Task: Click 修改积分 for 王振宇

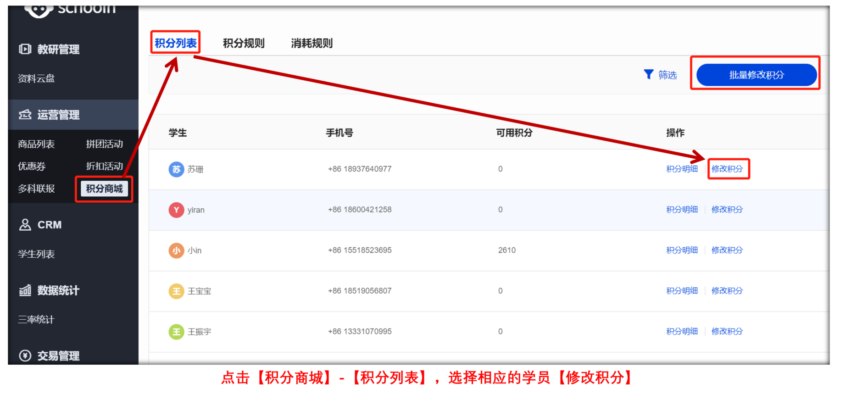Action: (727, 331)
